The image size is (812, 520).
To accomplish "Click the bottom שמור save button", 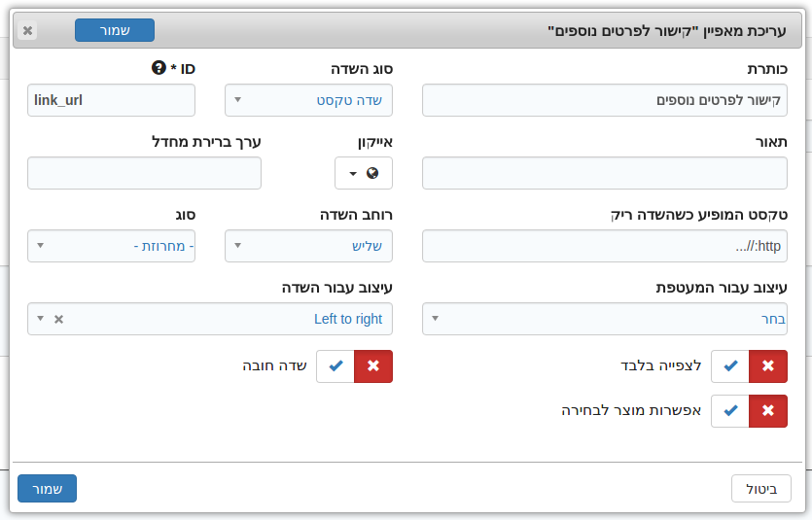I will pos(47,489).
